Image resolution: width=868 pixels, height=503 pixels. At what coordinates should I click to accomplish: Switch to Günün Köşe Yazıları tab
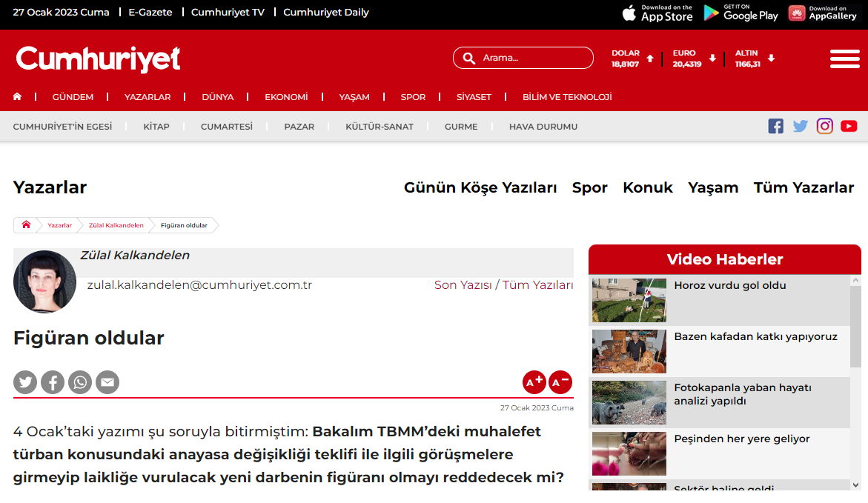480,188
